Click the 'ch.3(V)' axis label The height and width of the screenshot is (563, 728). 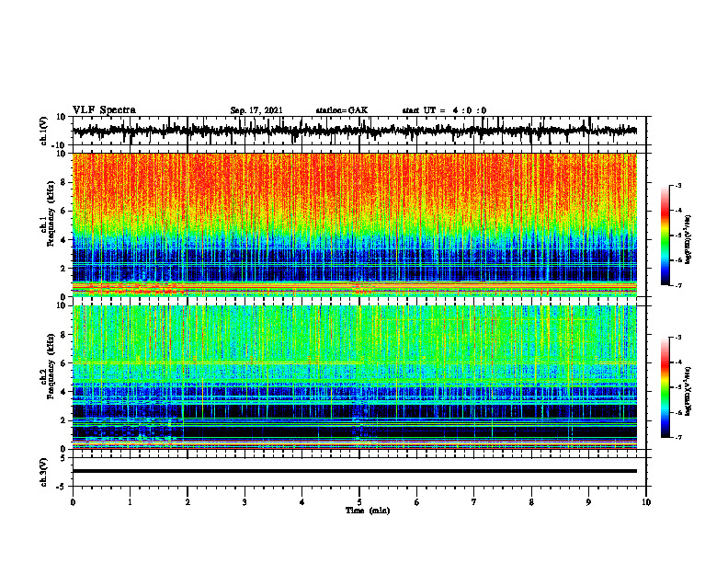coord(44,472)
